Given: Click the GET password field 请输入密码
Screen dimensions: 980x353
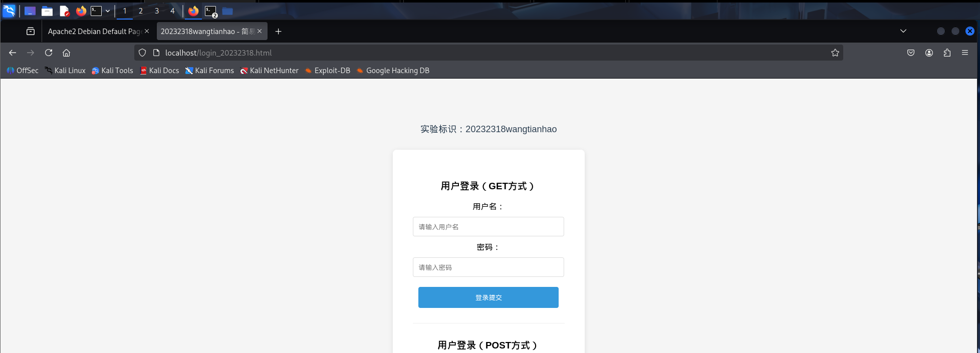Looking at the screenshot, I should click(x=488, y=267).
